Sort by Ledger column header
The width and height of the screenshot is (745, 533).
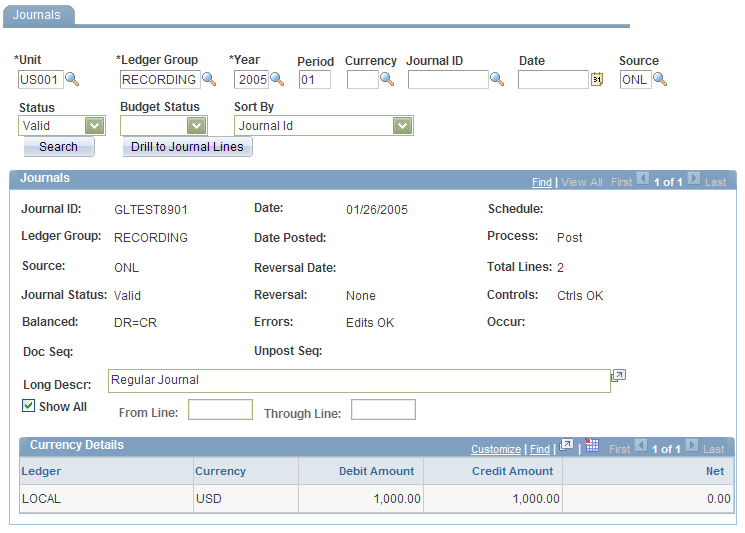coord(41,471)
